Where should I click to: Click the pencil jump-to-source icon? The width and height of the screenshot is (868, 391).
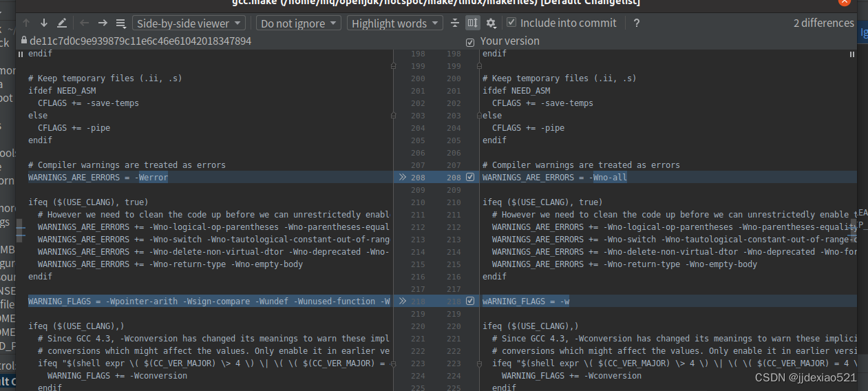(x=62, y=23)
